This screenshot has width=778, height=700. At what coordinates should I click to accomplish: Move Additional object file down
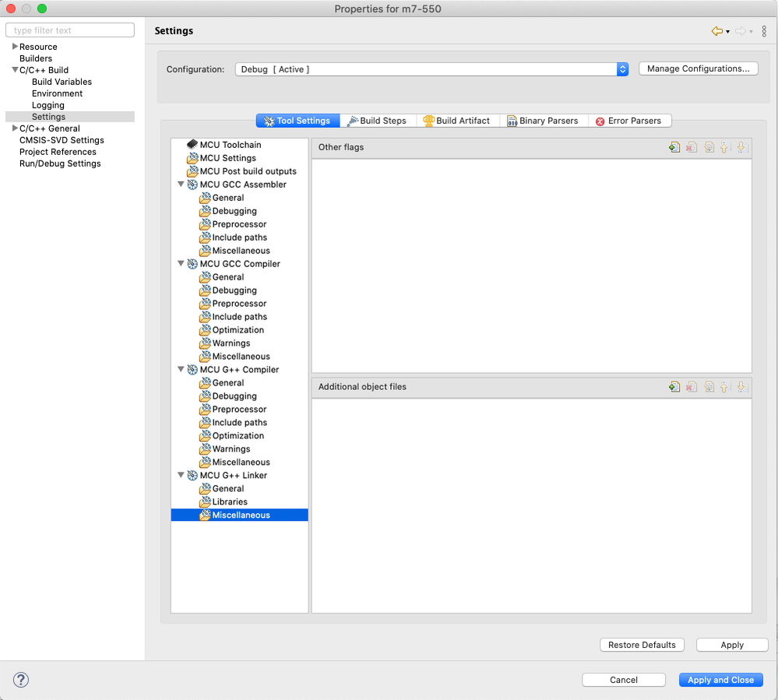click(741, 387)
